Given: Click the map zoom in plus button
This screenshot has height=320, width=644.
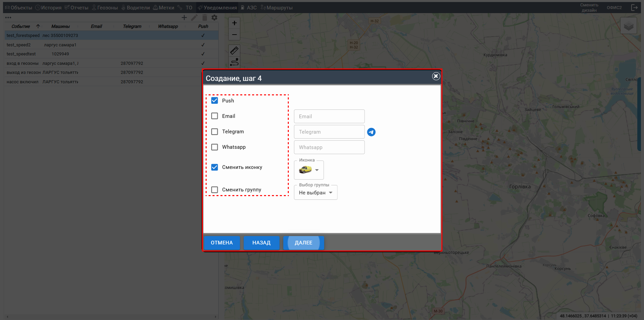Looking at the screenshot, I should click(234, 23).
